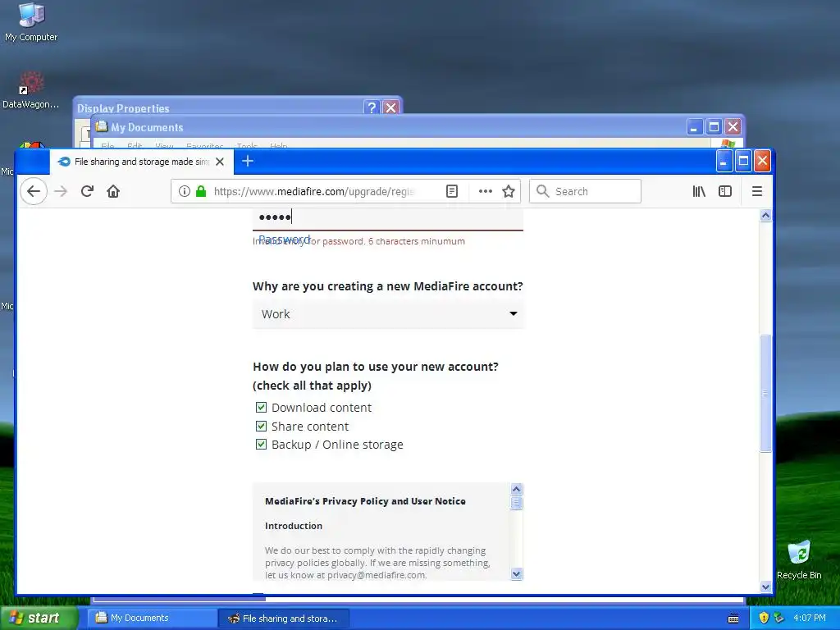This screenshot has height=630, width=840.
Task: Switch to File sharing taskbar button
Action: (x=284, y=619)
